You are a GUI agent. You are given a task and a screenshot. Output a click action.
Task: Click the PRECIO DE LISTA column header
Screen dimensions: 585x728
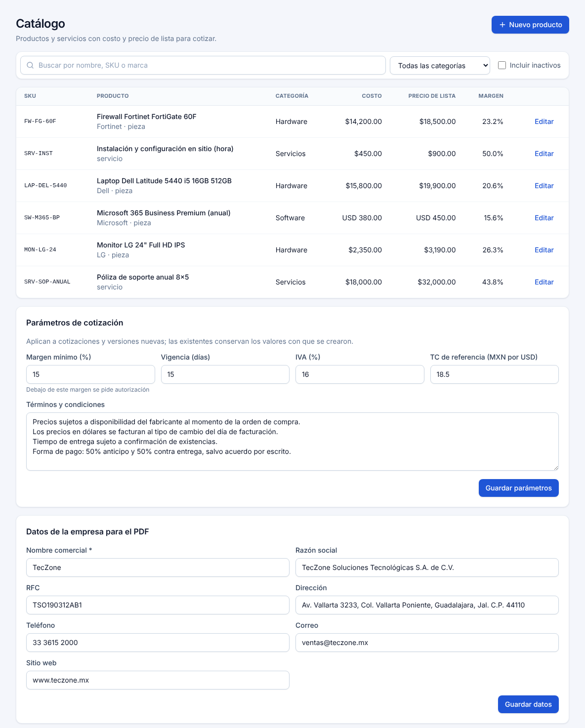pyautogui.click(x=432, y=96)
